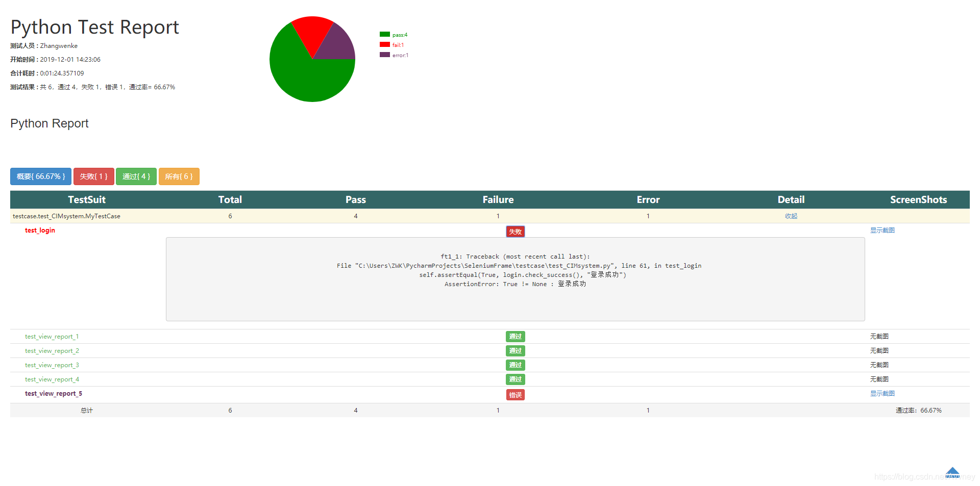
Task: Click the red fail:1 legend swatch
Action: [x=385, y=44]
